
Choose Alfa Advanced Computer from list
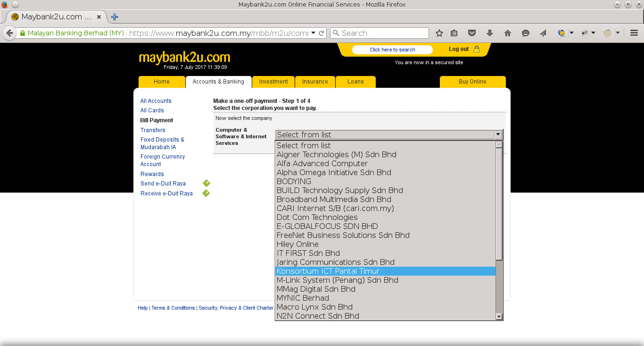(385, 164)
